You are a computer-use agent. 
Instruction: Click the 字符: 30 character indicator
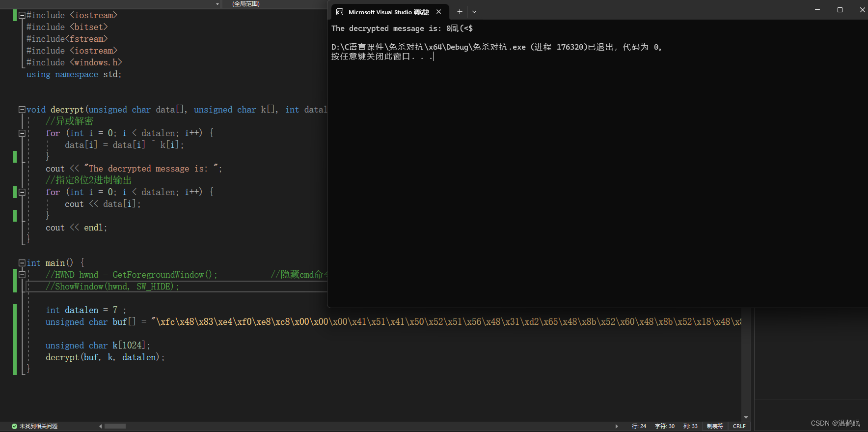[664, 426]
